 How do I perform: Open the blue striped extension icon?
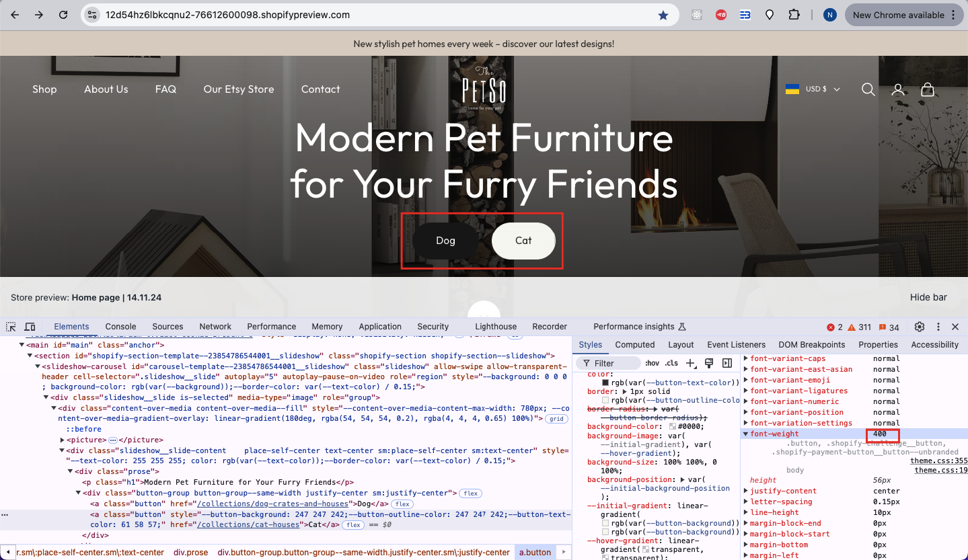click(x=745, y=15)
